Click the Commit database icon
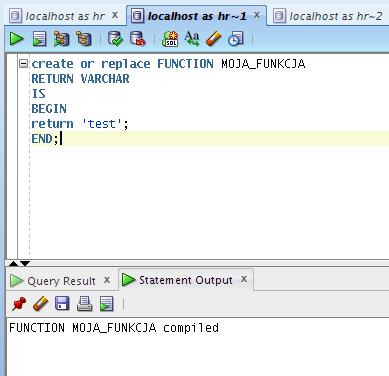The width and height of the screenshot is (389, 376). click(115, 39)
